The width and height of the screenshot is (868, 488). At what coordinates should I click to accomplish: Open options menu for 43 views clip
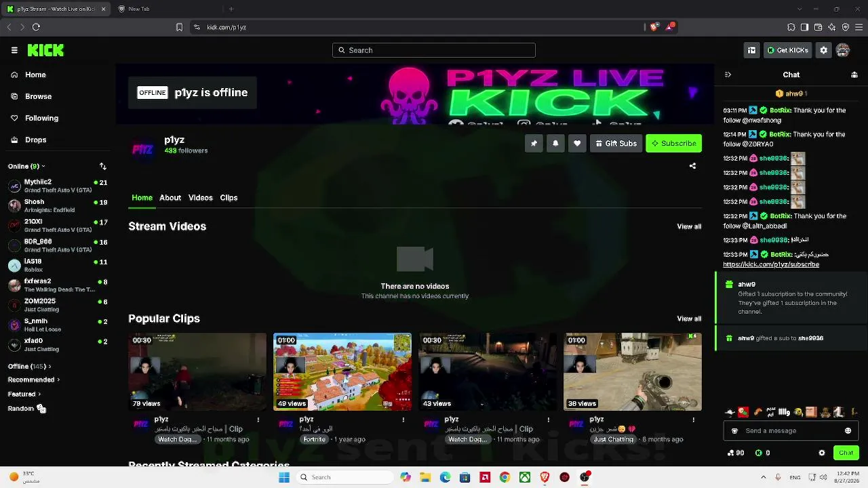click(x=548, y=420)
